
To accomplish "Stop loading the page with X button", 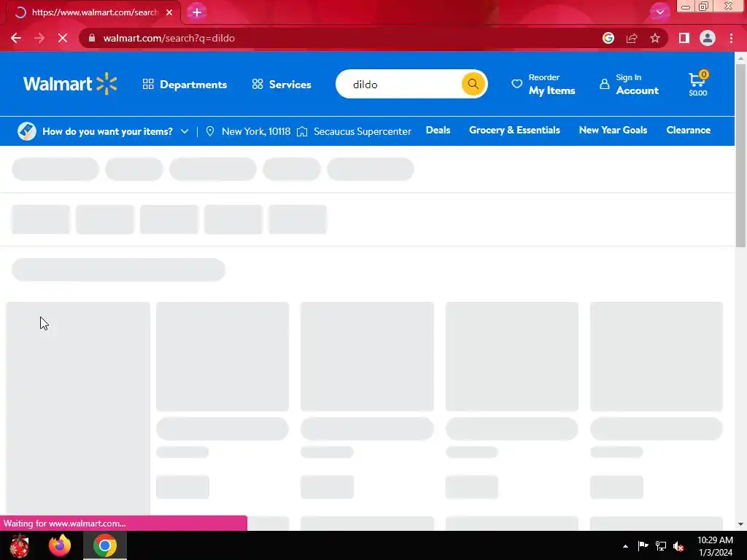I will pyautogui.click(x=63, y=38).
